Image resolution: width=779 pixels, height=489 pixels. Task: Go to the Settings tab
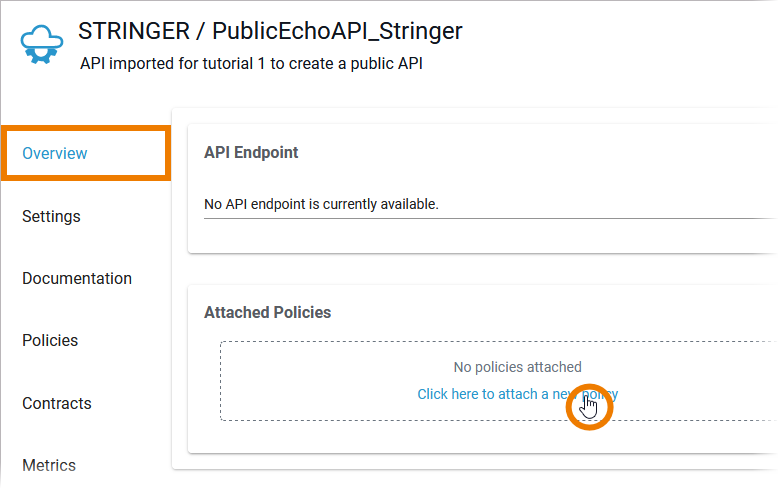(51, 216)
